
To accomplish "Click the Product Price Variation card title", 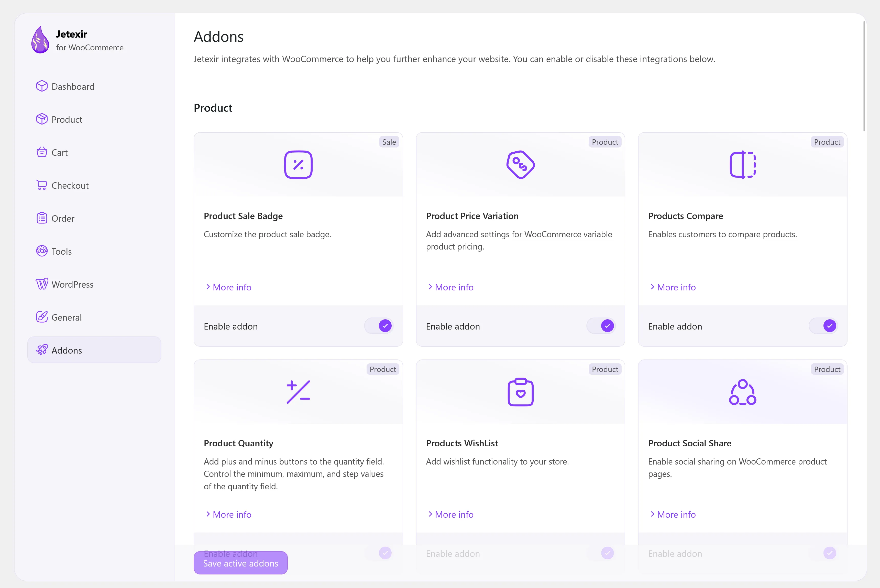I will 472,216.
